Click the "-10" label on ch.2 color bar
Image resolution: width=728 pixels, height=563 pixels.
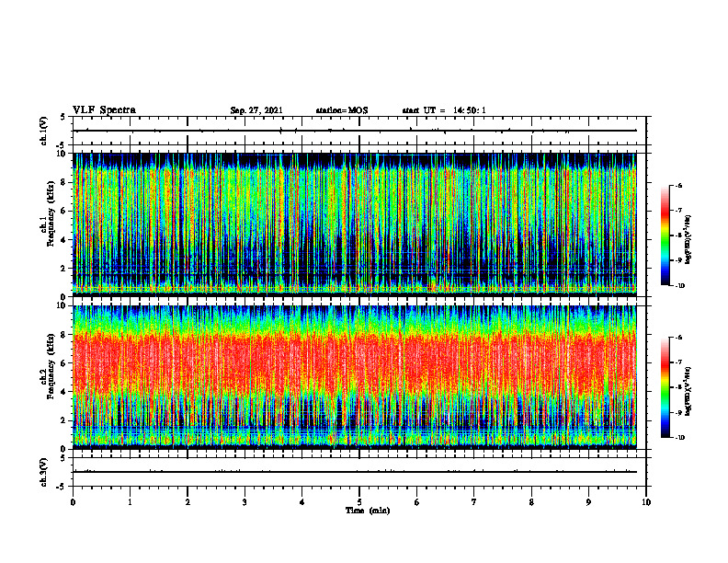(679, 438)
